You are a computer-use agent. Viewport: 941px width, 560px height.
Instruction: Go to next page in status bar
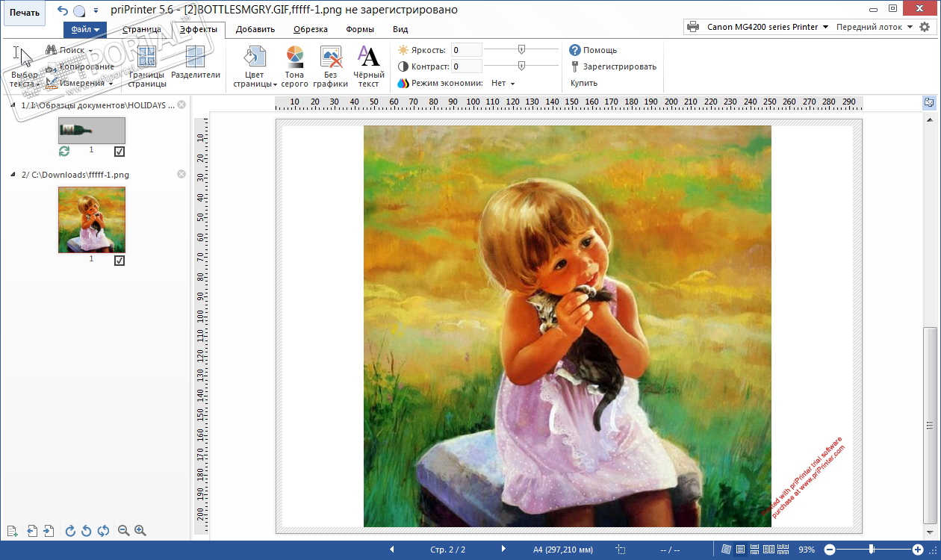pyautogui.click(x=503, y=550)
